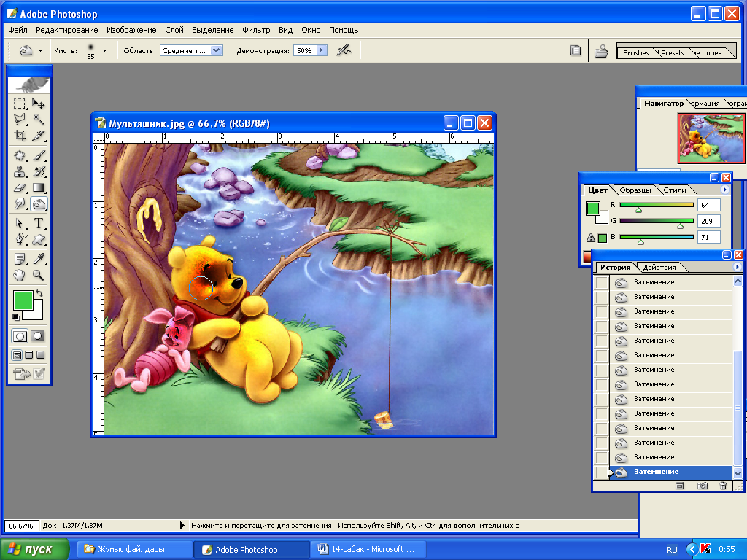Open the status bar document info arrow
Image resolution: width=747 pixels, height=560 pixels.
click(182, 526)
